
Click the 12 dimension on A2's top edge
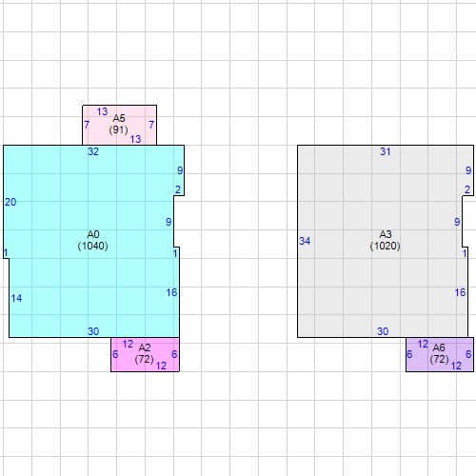pos(128,344)
